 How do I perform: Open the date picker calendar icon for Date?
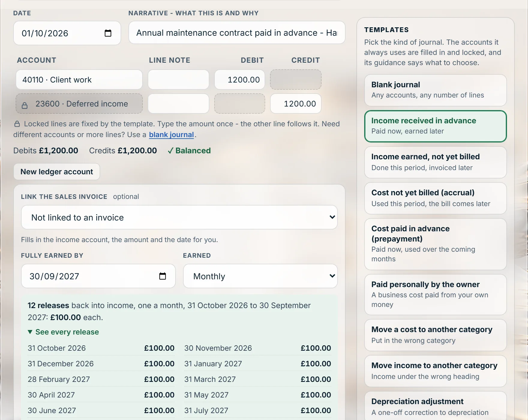108,33
